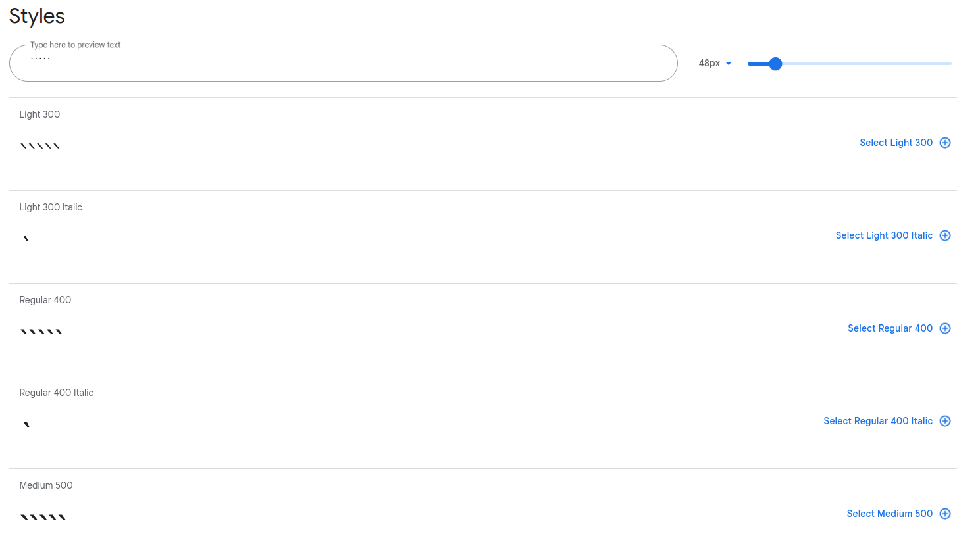This screenshot has width=980, height=544.
Task: Click the Select Light 300 link
Action: tap(896, 143)
